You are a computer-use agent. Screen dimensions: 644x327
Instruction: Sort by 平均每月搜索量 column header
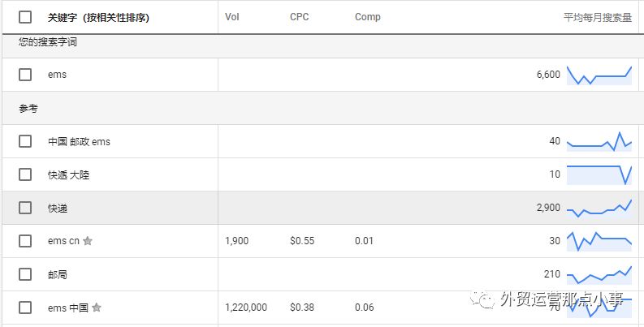tap(598, 18)
